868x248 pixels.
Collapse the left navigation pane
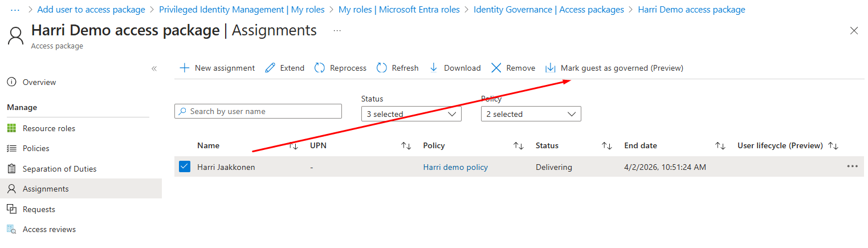(154, 68)
